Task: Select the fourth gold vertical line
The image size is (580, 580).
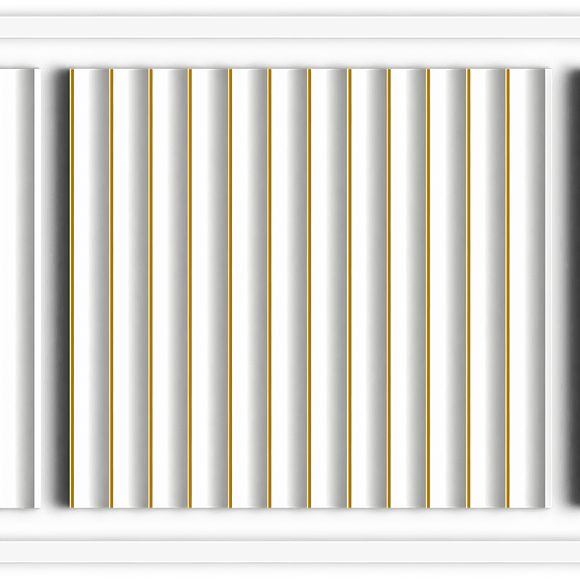Action: [x=190, y=288]
